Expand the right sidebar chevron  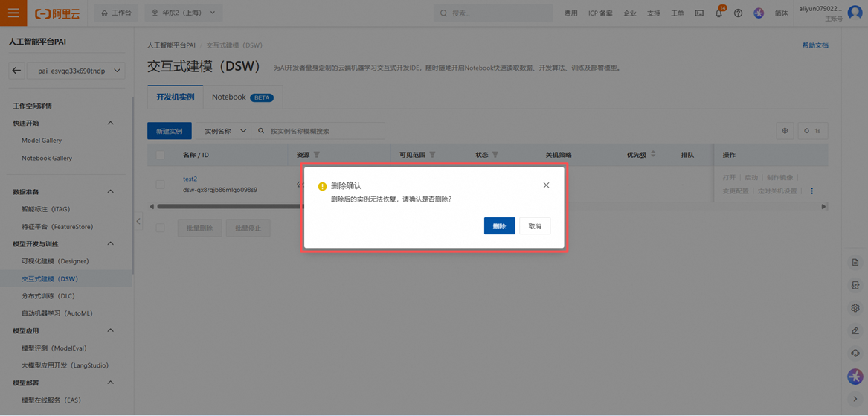point(855,398)
